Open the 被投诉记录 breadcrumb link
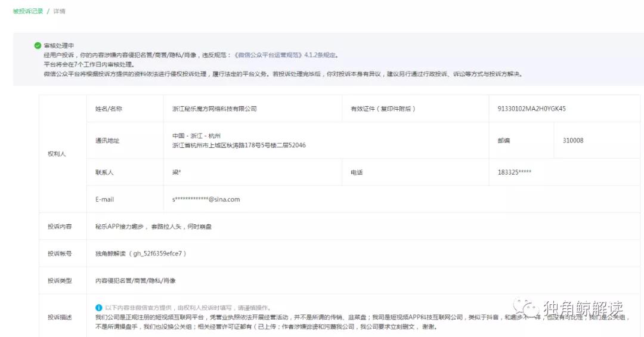This screenshot has width=644, height=337. coord(28,11)
